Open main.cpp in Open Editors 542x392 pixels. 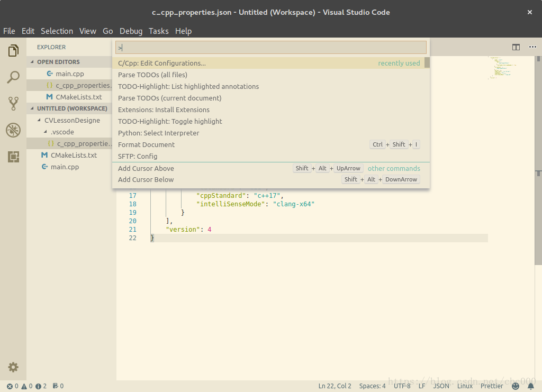point(69,74)
